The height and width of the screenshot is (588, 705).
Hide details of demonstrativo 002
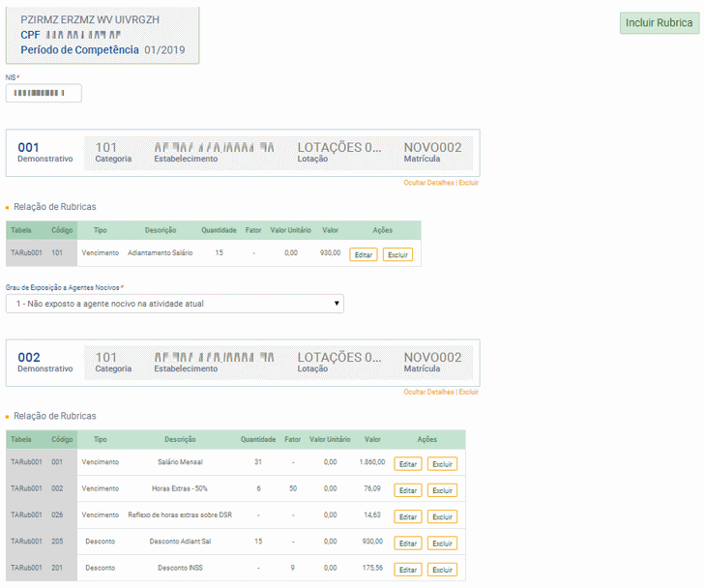click(427, 393)
